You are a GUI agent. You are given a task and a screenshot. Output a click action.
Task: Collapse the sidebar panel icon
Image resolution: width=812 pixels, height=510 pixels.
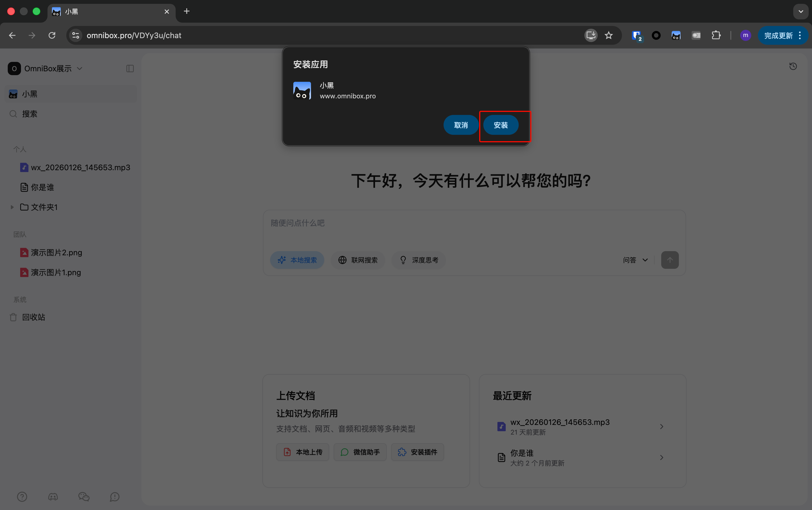tap(130, 69)
